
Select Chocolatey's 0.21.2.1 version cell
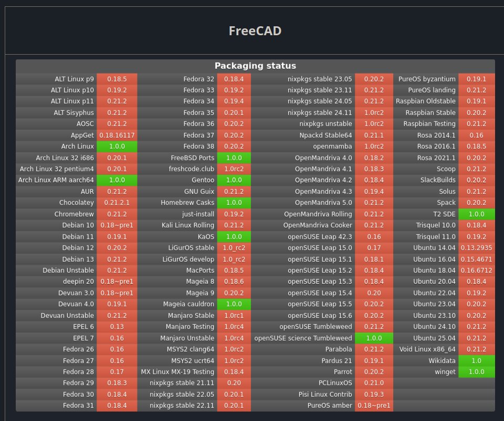(x=117, y=203)
